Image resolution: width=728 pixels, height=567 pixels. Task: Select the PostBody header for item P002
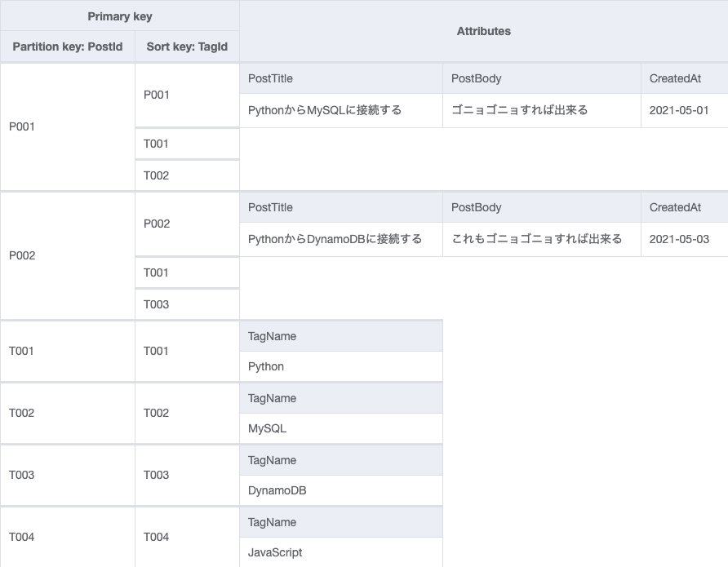[473, 207]
